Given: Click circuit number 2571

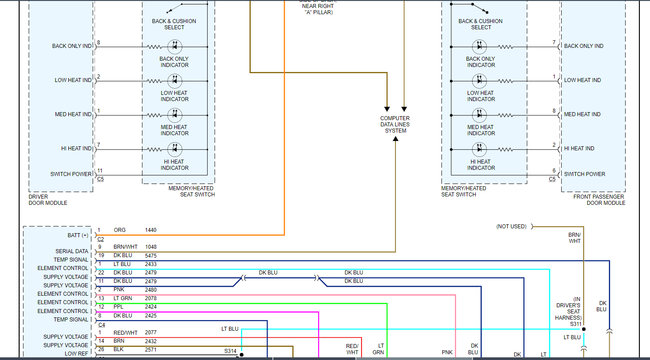Looking at the screenshot, I should pos(151,350).
